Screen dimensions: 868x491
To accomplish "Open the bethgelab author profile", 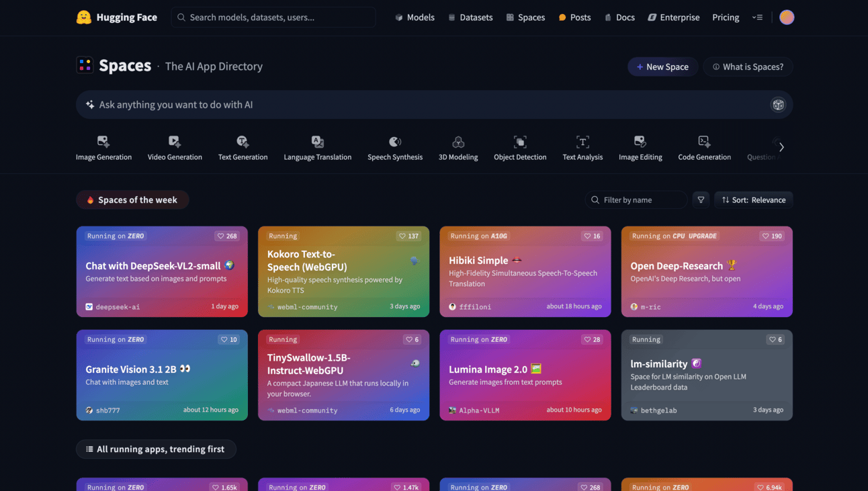I will pyautogui.click(x=654, y=410).
